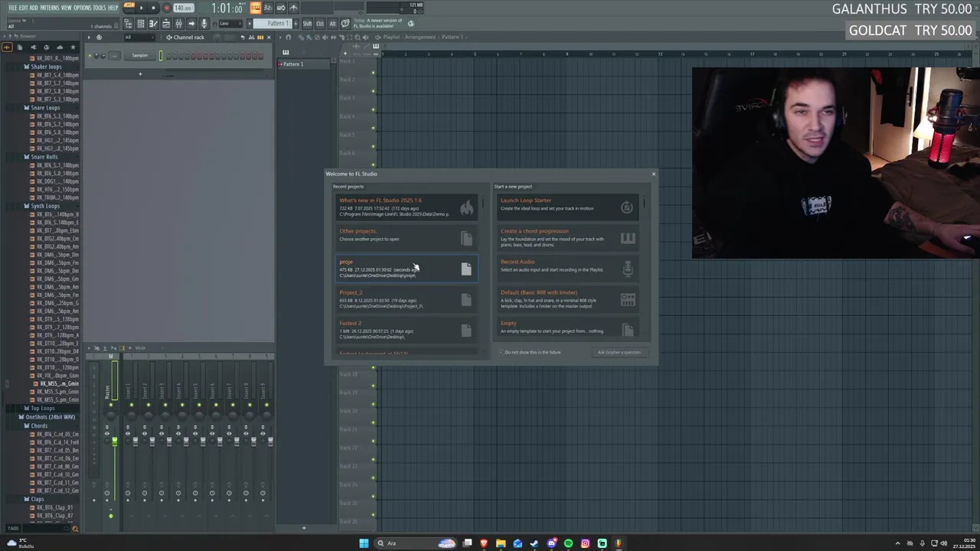
Task: Close the Channel rack panel
Action: tap(269, 37)
